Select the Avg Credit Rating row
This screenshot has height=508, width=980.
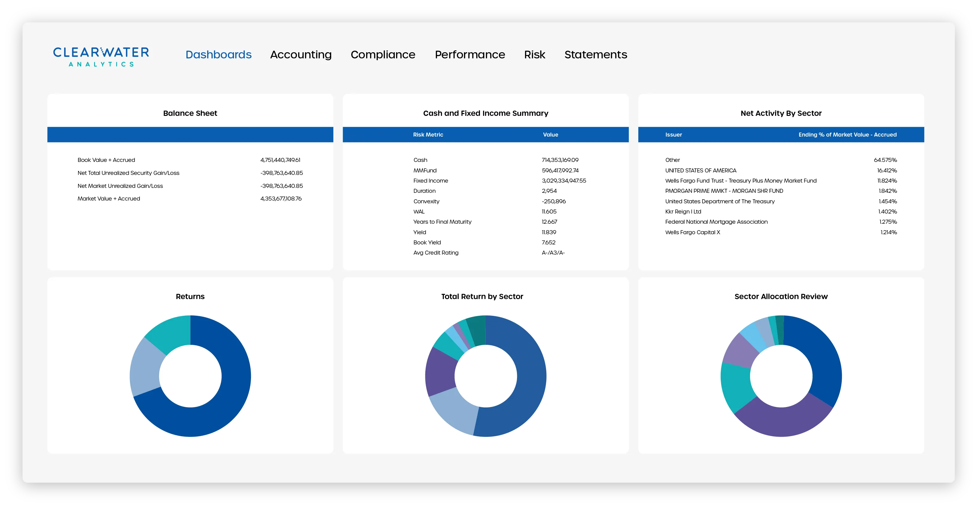[436, 252]
